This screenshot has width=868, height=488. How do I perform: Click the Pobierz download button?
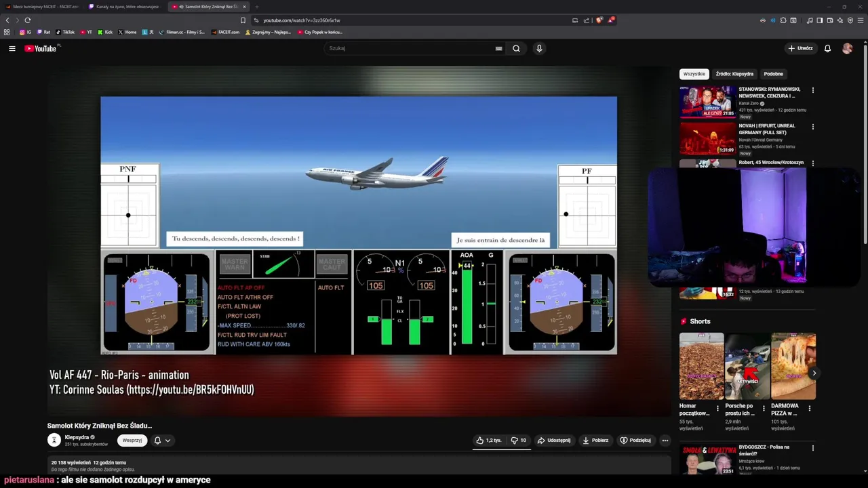596,440
